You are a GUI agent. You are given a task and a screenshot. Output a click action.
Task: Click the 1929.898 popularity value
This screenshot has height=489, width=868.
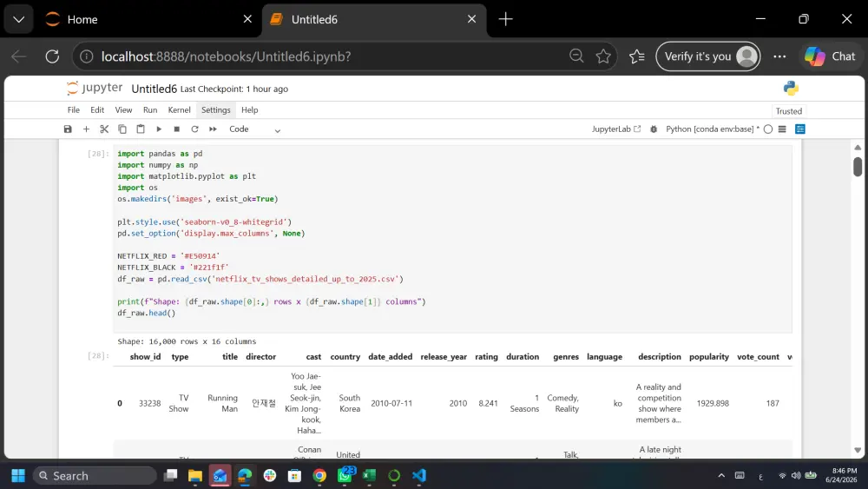[713, 403]
